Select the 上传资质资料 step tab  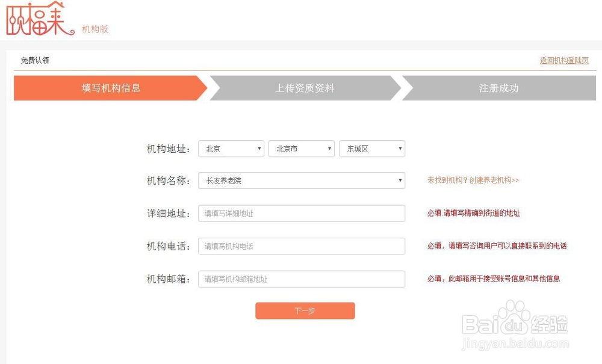click(305, 88)
